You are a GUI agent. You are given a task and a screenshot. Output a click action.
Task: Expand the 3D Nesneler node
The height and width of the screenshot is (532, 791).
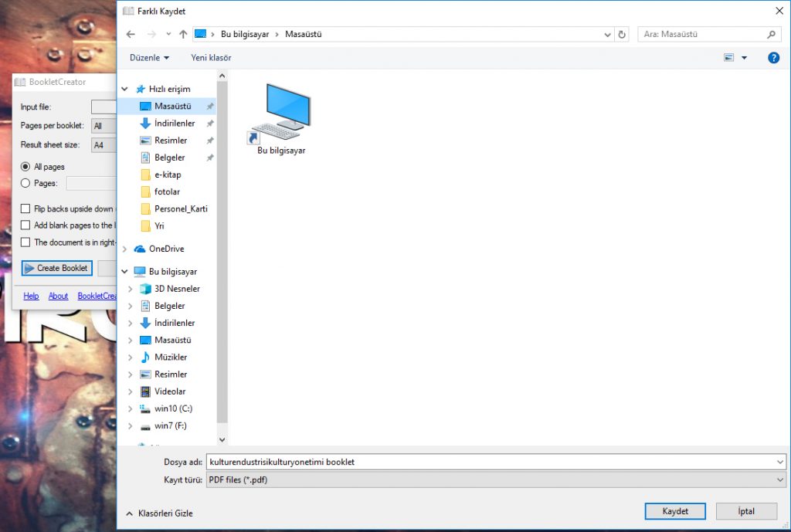click(x=130, y=289)
